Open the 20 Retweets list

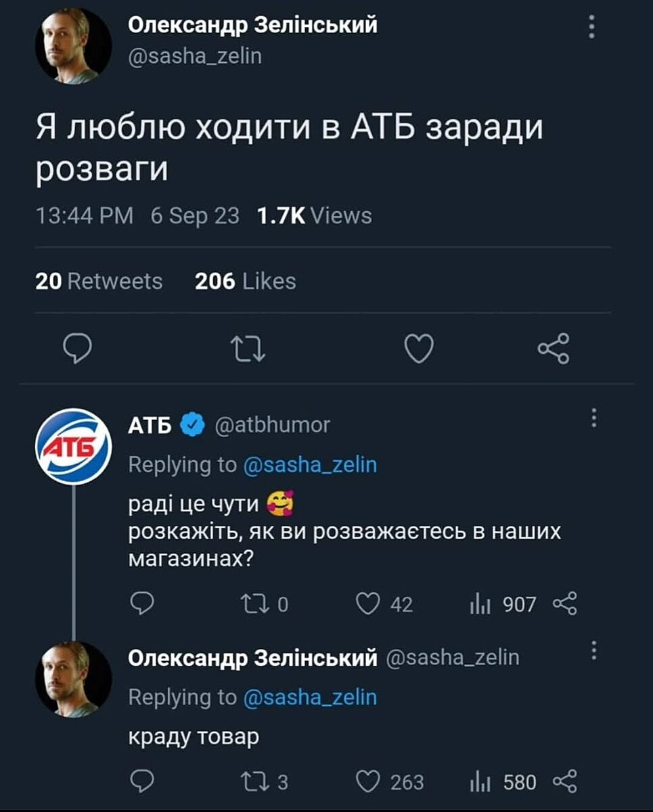click(x=99, y=281)
